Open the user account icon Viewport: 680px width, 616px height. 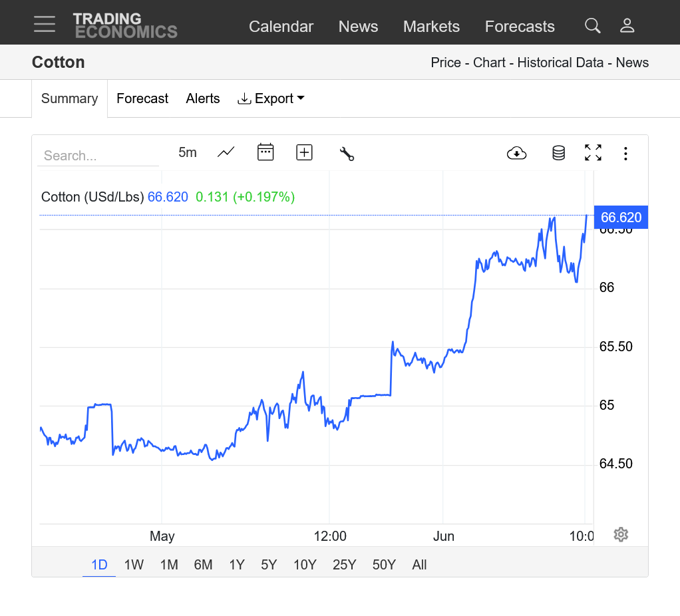[627, 26]
